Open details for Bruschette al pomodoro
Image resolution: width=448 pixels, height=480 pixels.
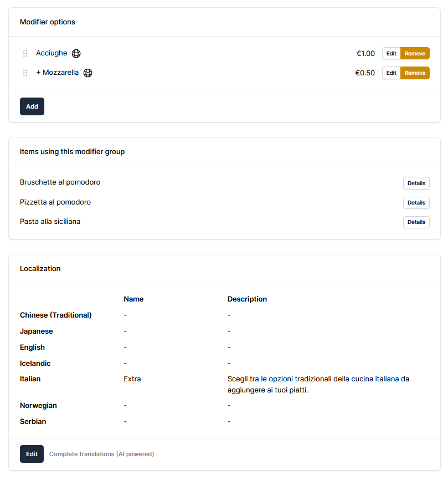(x=416, y=183)
